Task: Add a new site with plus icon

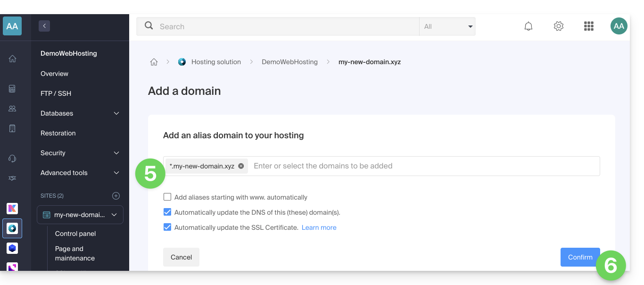Action: (116, 196)
